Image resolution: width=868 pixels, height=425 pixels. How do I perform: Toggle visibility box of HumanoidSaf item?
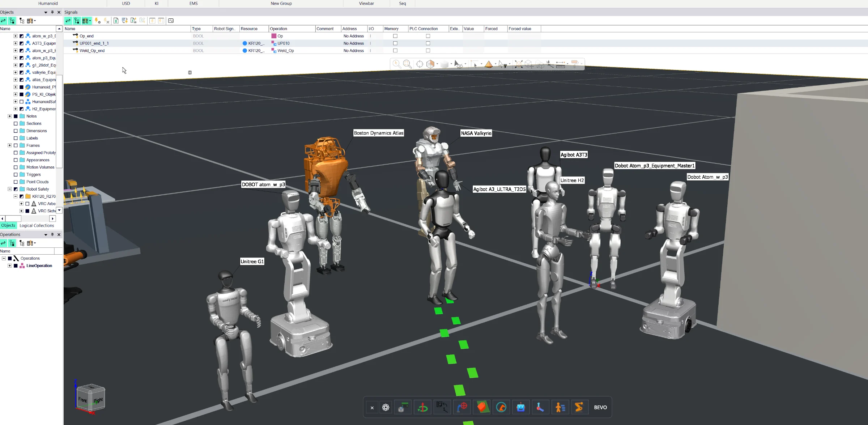click(x=21, y=102)
